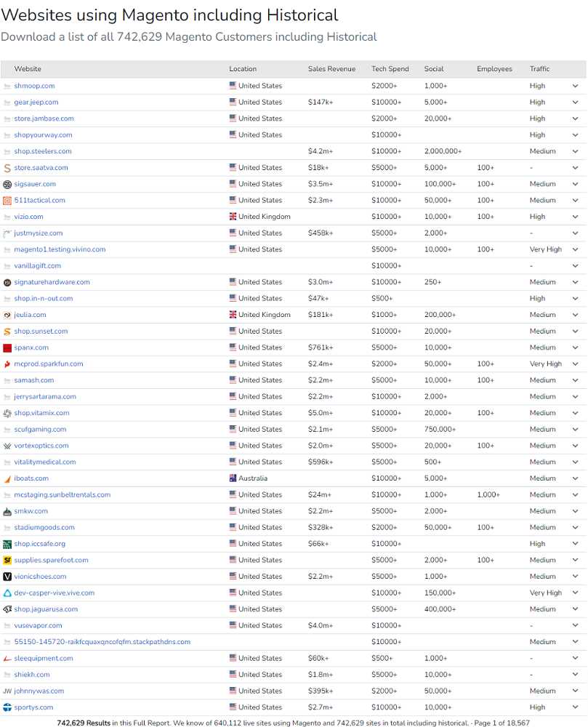
Task: Click the mcprod.sparkfun.com flame favicon
Action: tap(7, 364)
